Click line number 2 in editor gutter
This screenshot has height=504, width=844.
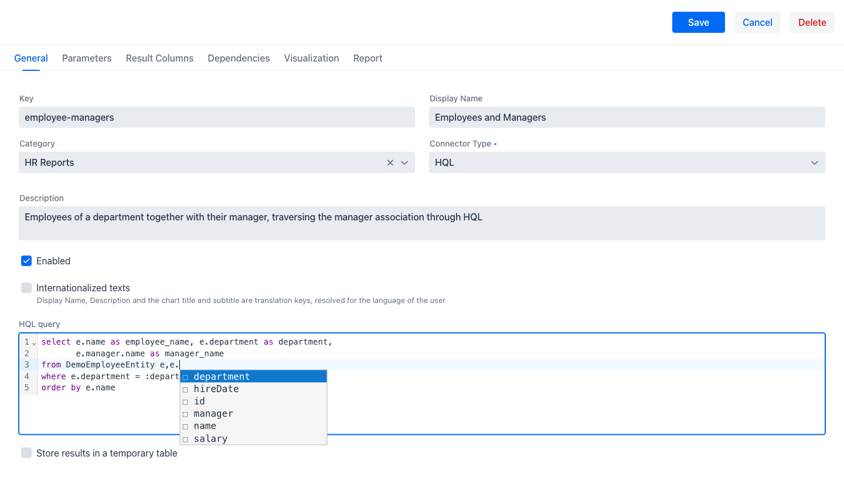[26, 353]
